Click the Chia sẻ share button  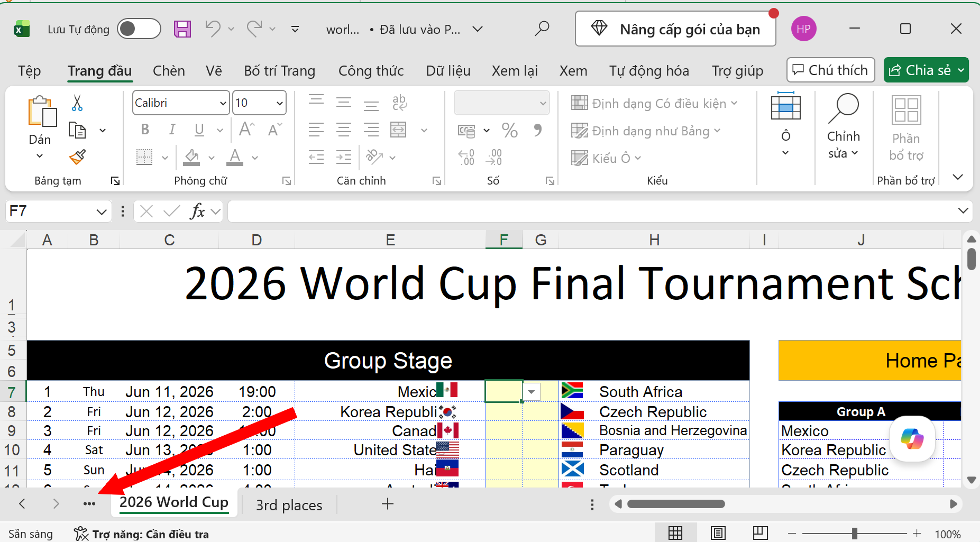point(926,70)
